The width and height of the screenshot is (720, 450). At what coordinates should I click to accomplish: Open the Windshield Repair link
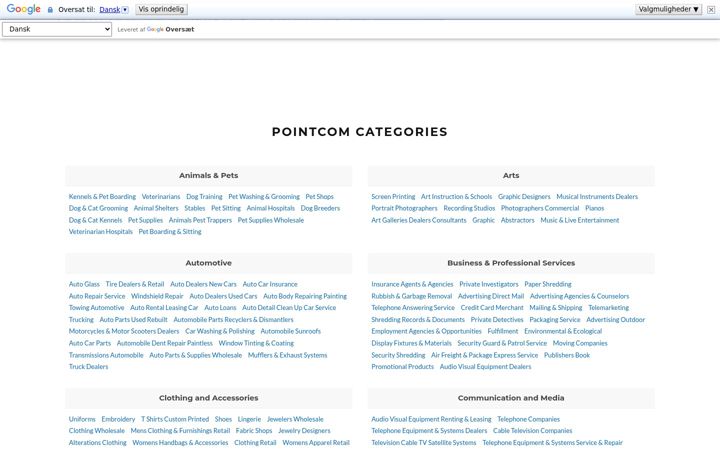click(x=157, y=296)
